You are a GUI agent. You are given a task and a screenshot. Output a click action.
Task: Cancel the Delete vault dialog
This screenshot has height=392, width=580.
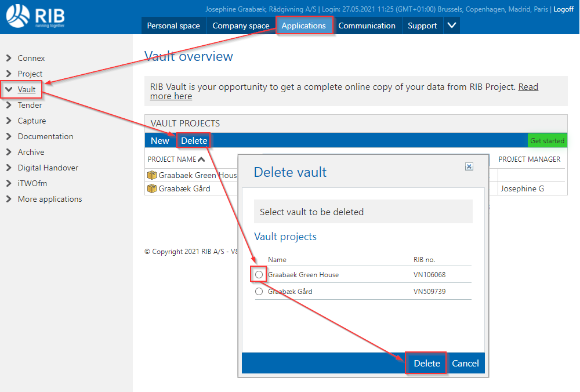pyautogui.click(x=465, y=364)
